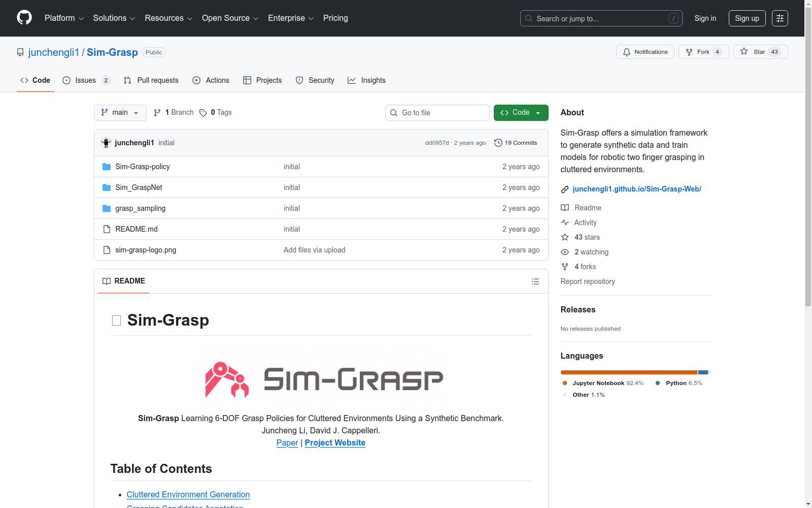The image size is (812, 508).
Task: Open Cluttered Environment Generation contents link
Action: (188, 494)
